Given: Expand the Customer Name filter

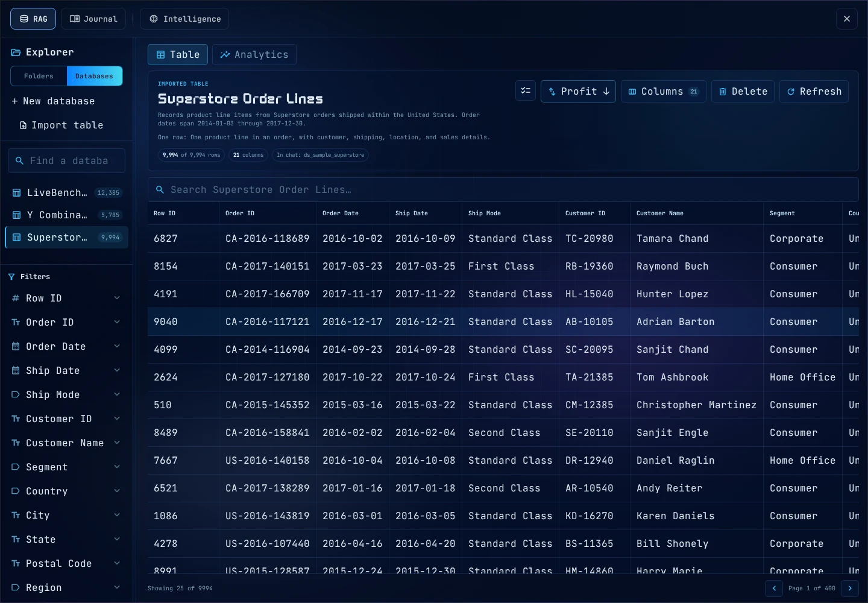Looking at the screenshot, I should 66,443.
